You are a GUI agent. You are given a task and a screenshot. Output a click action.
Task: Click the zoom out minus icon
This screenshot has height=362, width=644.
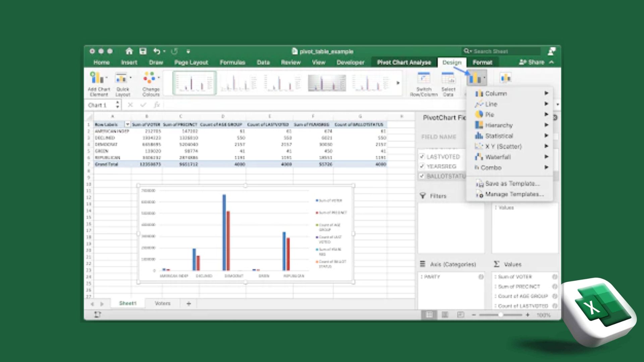(x=474, y=315)
